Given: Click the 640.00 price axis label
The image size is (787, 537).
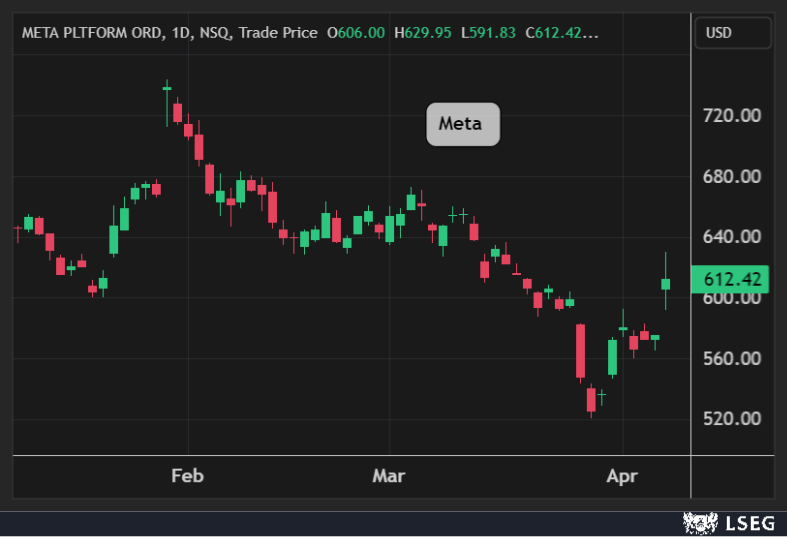Looking at the screenshot, I should (732, 237).
